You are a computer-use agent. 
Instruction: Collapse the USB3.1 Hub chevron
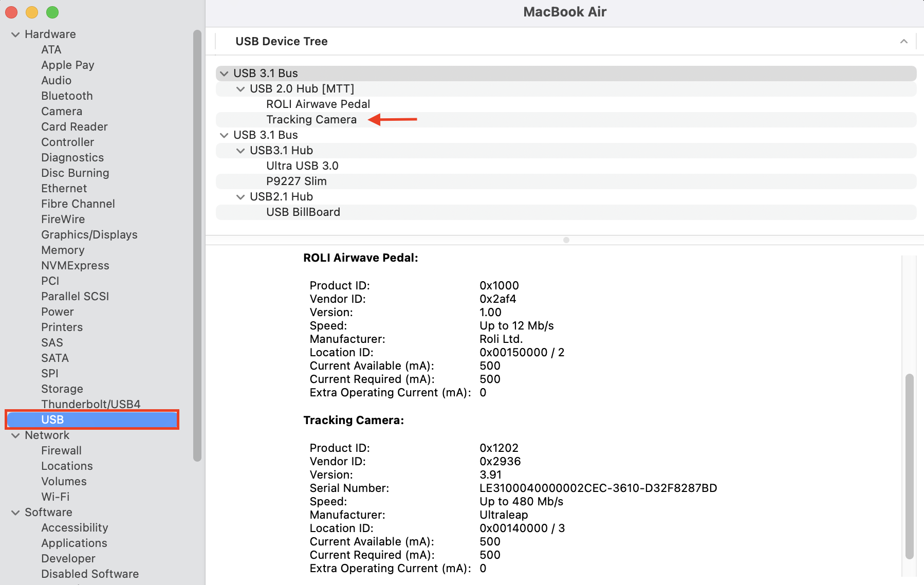click(241, 151)
